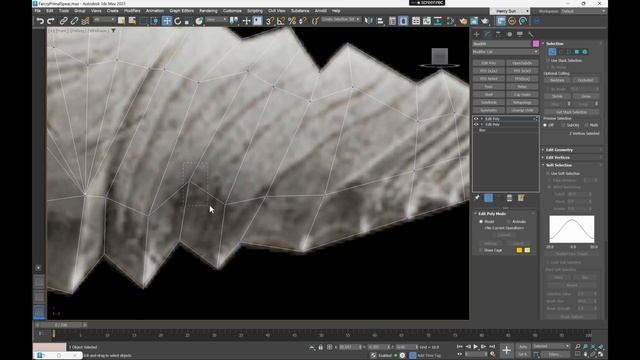Open the user account sign-in dropdown
Image resolution: width=640 pixels, height=360 pixels.
point(510,11)
